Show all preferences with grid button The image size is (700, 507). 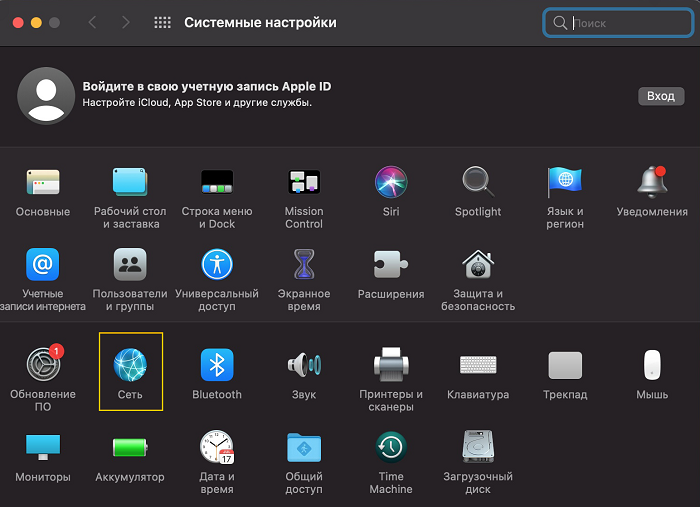(x=162, y=22)
